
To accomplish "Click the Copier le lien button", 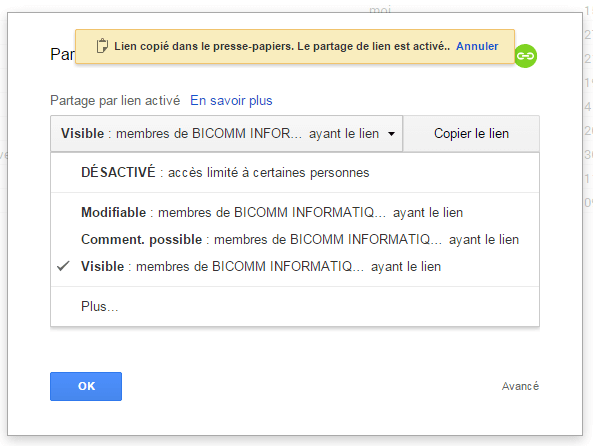I will point(471,134).
